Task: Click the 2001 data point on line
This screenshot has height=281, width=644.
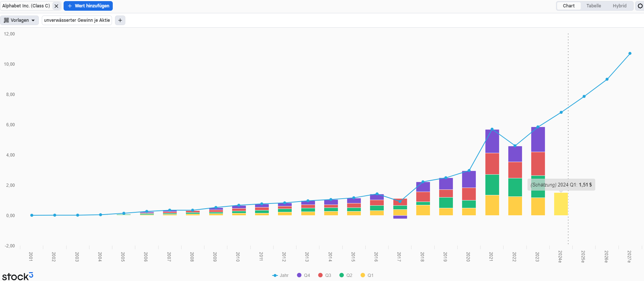Action: click(x=32, y=215)
